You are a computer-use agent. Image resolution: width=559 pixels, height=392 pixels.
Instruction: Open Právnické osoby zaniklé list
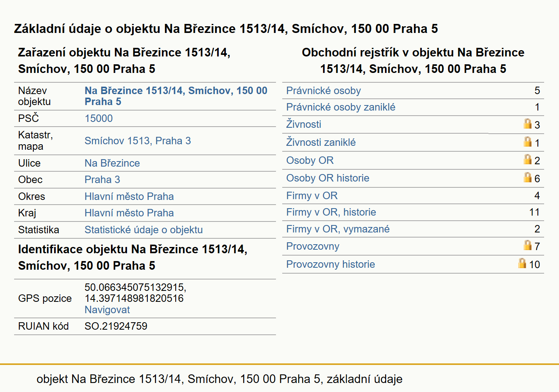[341, 107]
